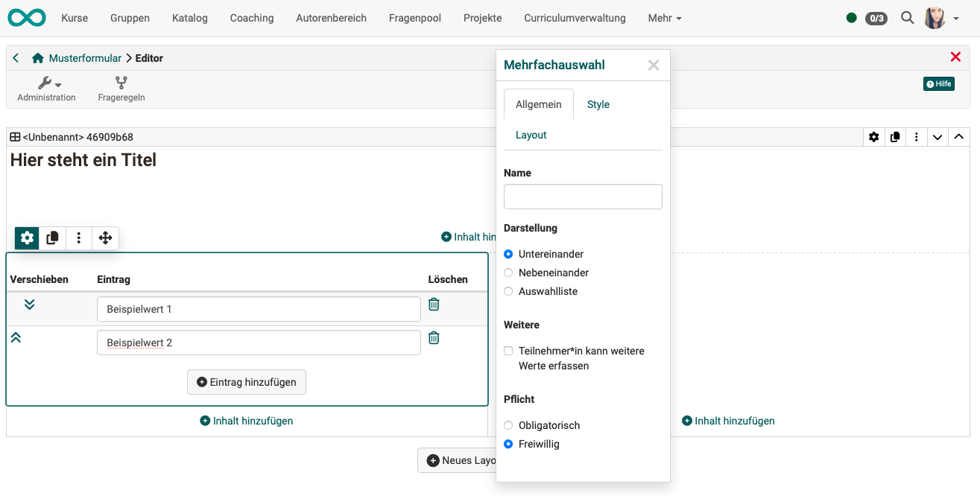The height and width of the screenshot is (496, 980).
Task: Open the search magnifier in top bar
Action: pos(907,18)
